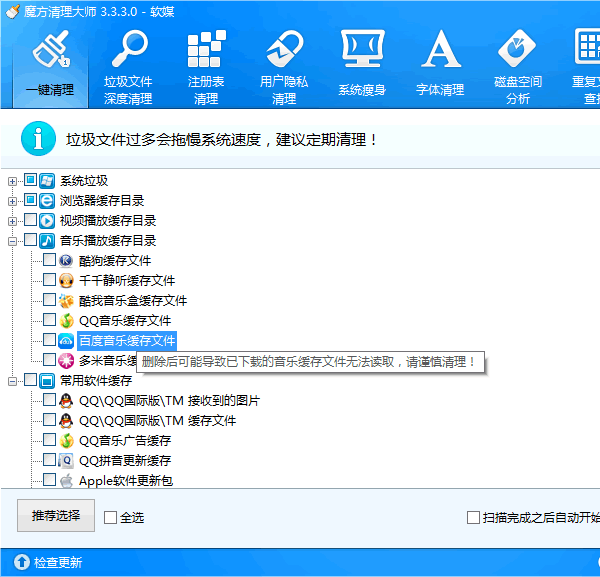Open the 磁盘空间分析 tool
The height and width of the screenshot is (577, 600).
coord(518,65)
